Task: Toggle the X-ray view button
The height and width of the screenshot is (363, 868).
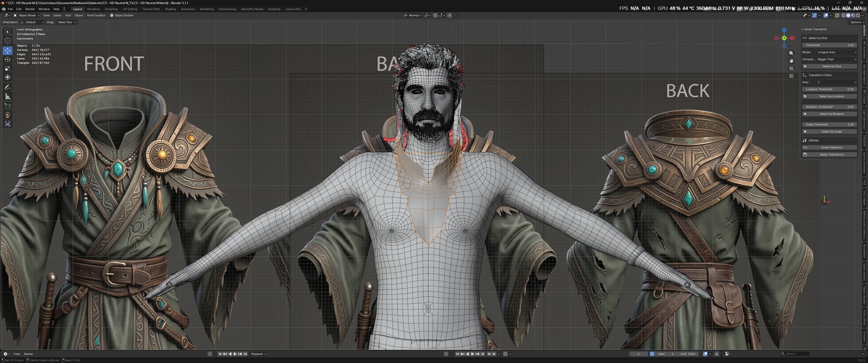Action: point(837,15)
